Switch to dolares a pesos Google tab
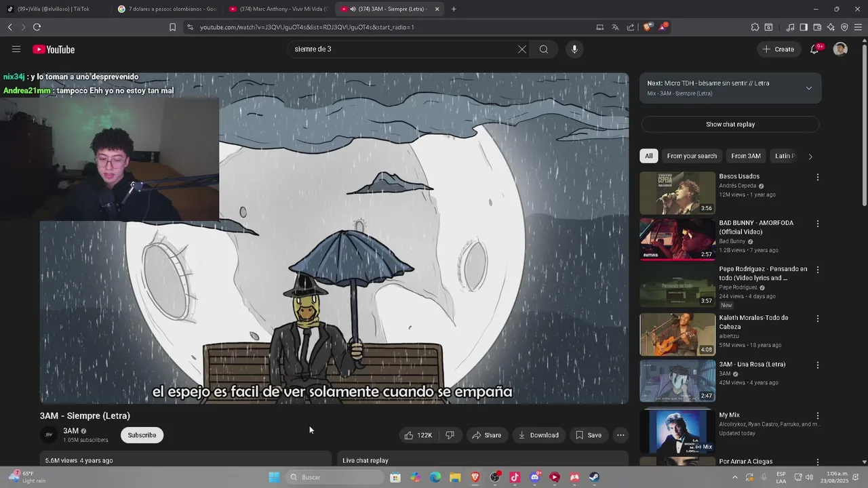Viewport: 868px width, 488px height. 166,9
